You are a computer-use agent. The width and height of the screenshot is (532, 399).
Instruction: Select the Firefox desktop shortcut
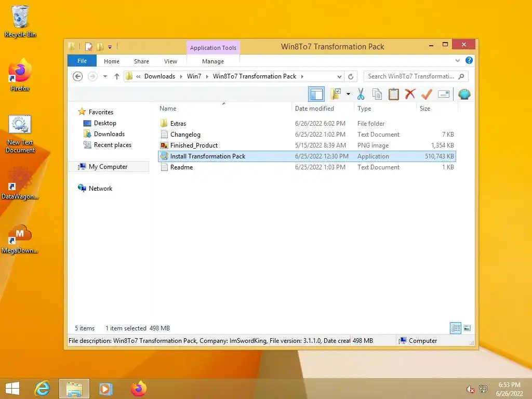(x=20, y=75)
